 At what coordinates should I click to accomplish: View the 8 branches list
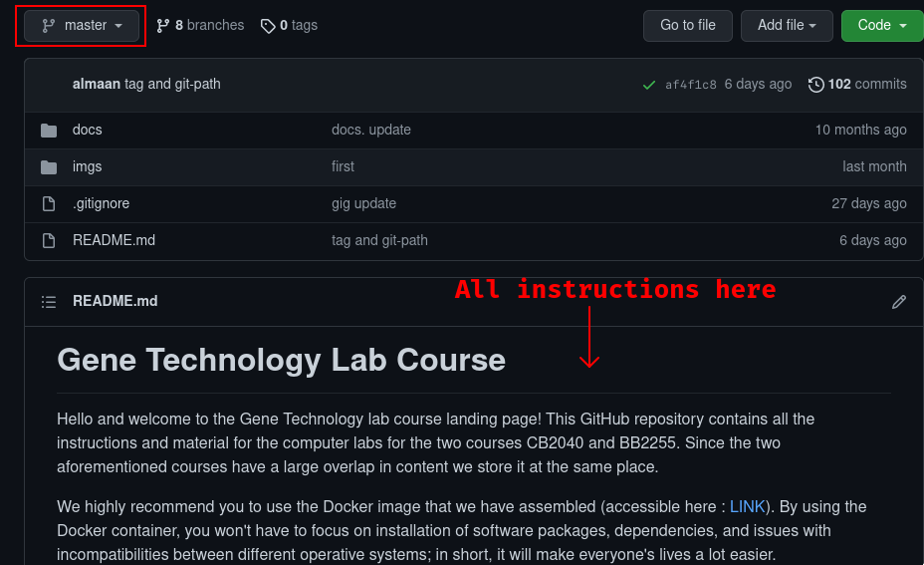(200, 26)
